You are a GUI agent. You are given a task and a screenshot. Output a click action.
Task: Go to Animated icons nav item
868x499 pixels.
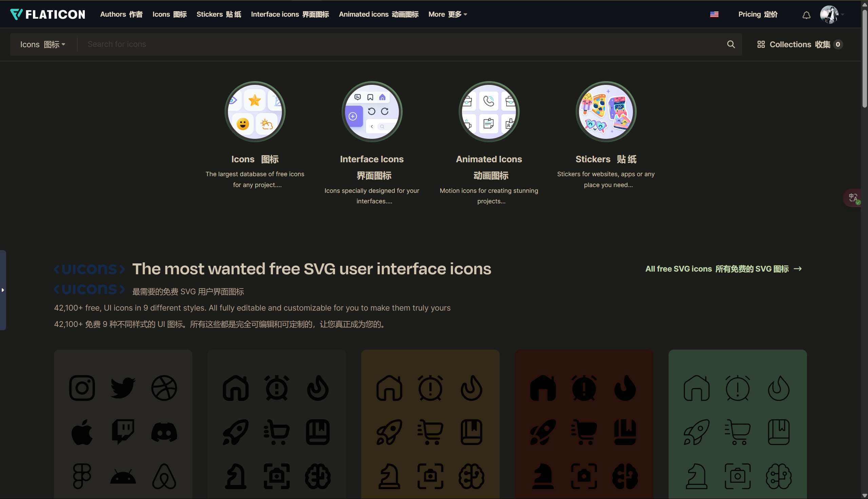[x=378, y=14]
